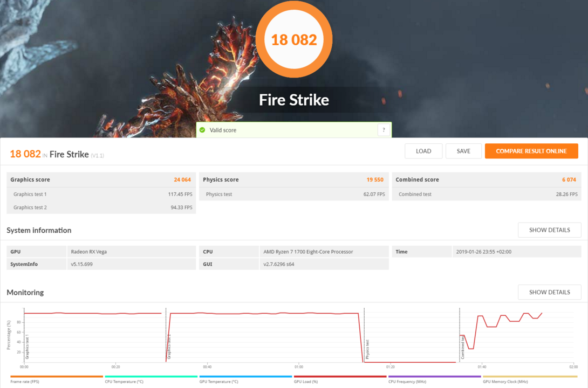Click the Graphics score value 24 064

pos(182,180)
